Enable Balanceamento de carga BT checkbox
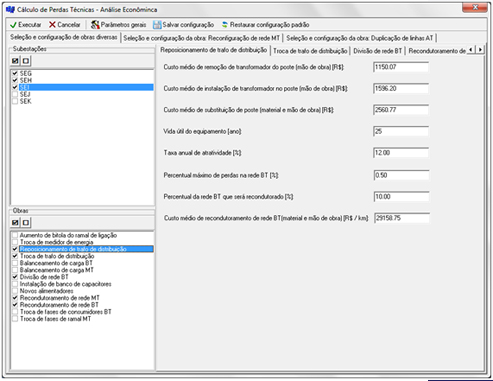493x381 pixels. [15, 263]
